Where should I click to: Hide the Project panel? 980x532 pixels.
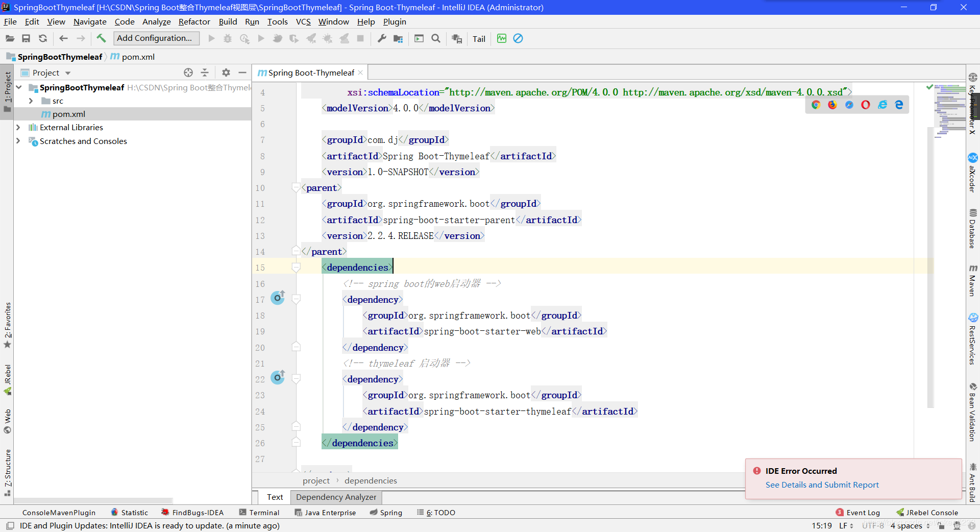[242, 72]
